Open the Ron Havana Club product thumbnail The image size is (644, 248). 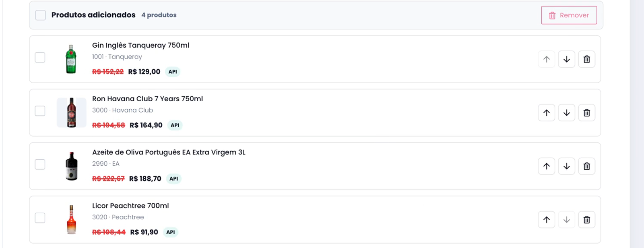point(71,113)
